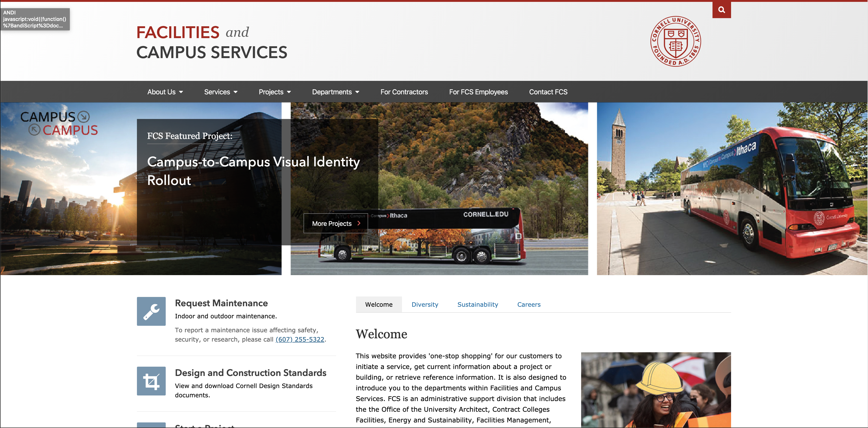The image size is (868, 428).
Task: Click the For FCS Employees menu item
Action: [478, 92]
